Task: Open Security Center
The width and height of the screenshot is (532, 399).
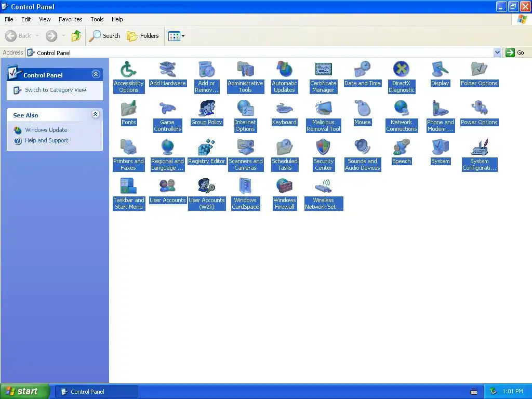Action: click(x=323, y=148)
